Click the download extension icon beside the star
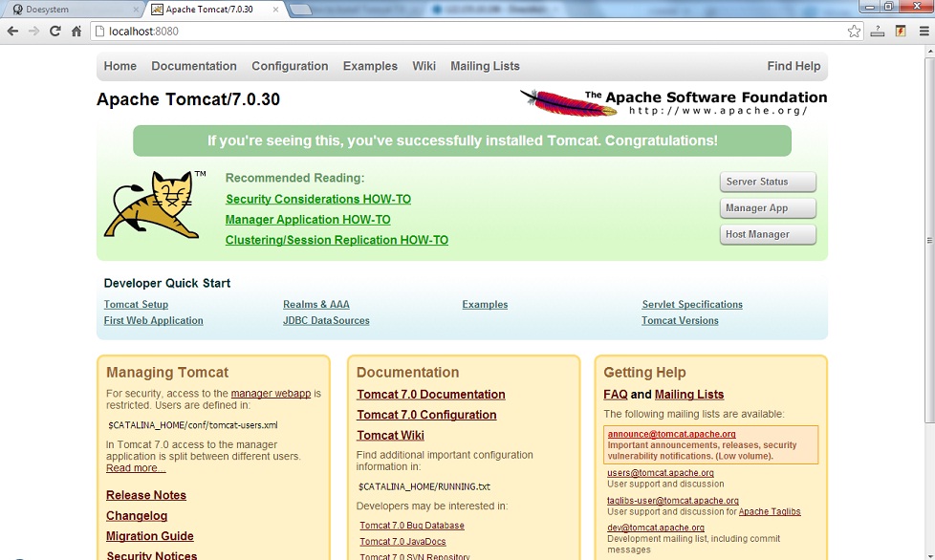 (877, 32)
